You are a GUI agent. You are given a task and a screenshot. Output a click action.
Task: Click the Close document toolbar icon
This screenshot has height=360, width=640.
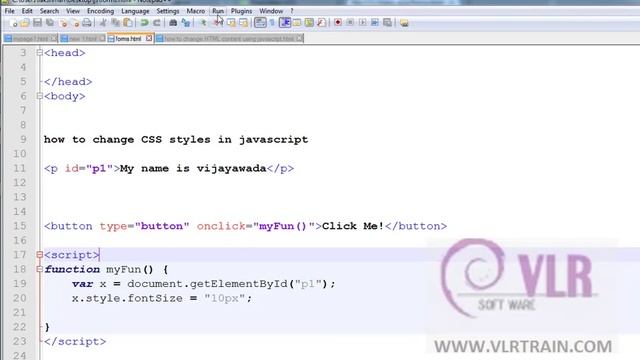tap(63, 23)
